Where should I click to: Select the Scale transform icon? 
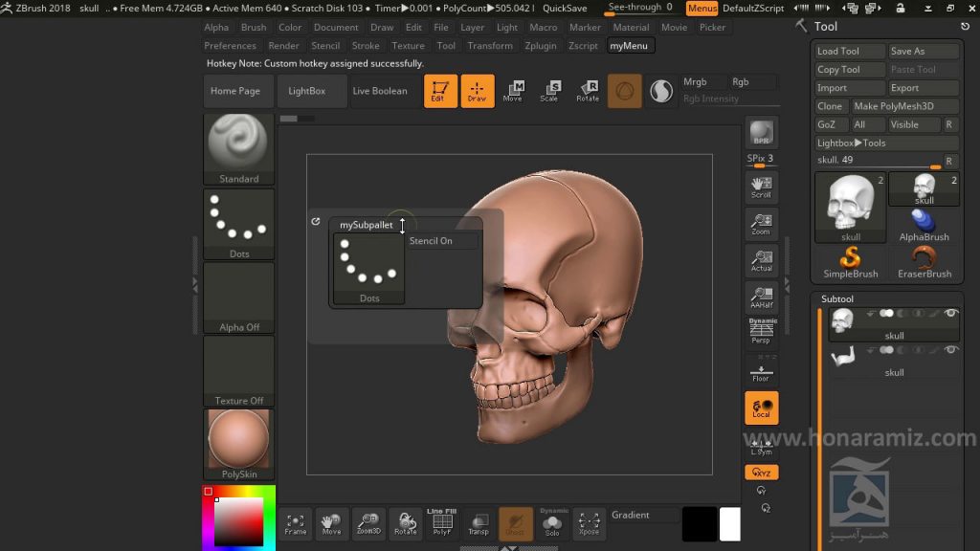pos(549,91)
